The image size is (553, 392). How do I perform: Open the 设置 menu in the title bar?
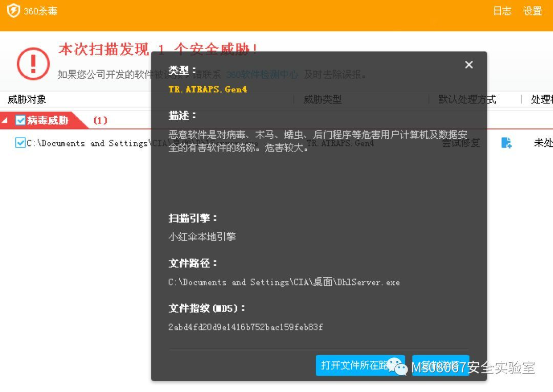coord(531,10)
